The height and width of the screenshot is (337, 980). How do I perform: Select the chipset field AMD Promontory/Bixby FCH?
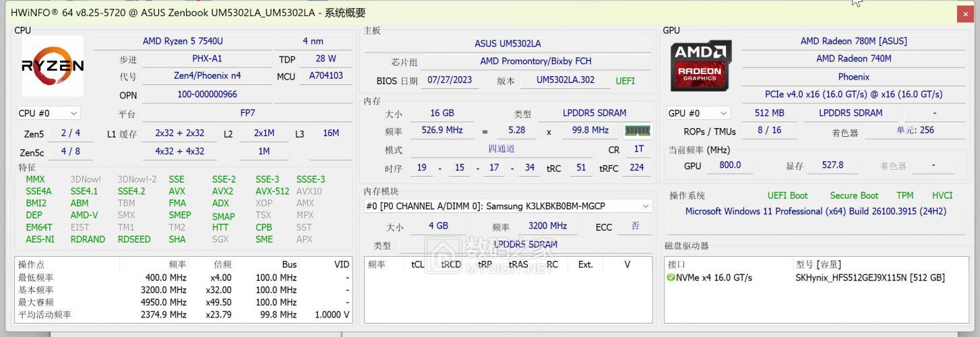click(x=536, y=61)
